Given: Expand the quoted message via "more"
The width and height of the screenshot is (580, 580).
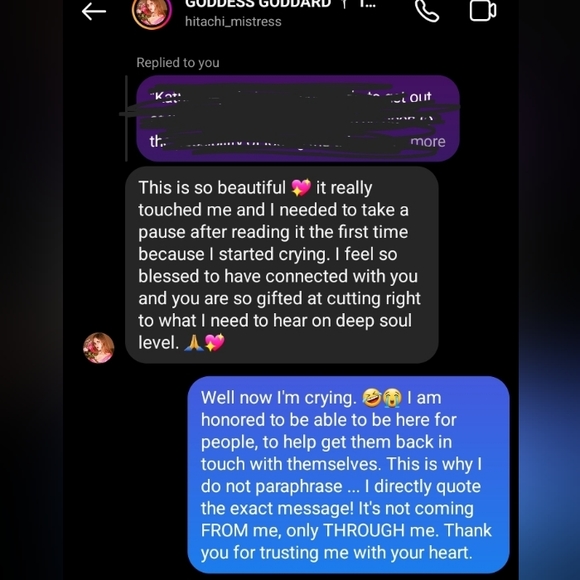Looking at the screenshot, I should (428, 141).
